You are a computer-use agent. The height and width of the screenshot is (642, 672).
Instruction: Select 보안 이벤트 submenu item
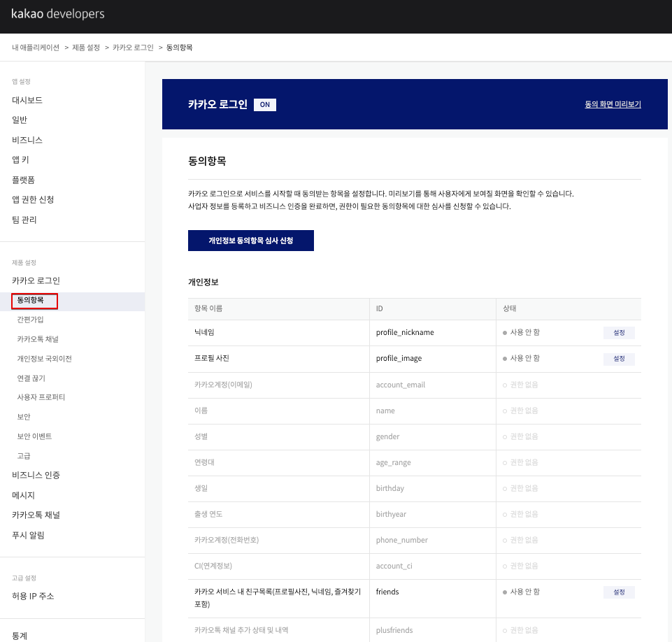[x=34, y=436]
